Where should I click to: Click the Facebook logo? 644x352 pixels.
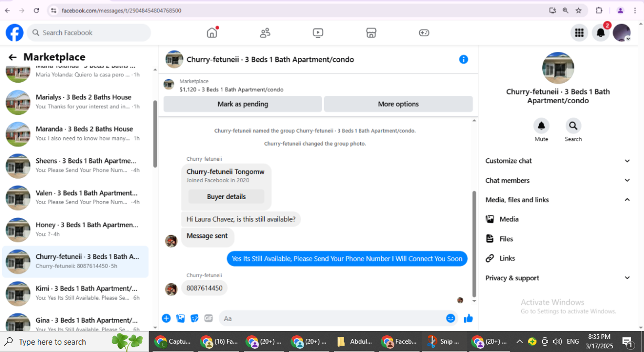pos(15,32)
